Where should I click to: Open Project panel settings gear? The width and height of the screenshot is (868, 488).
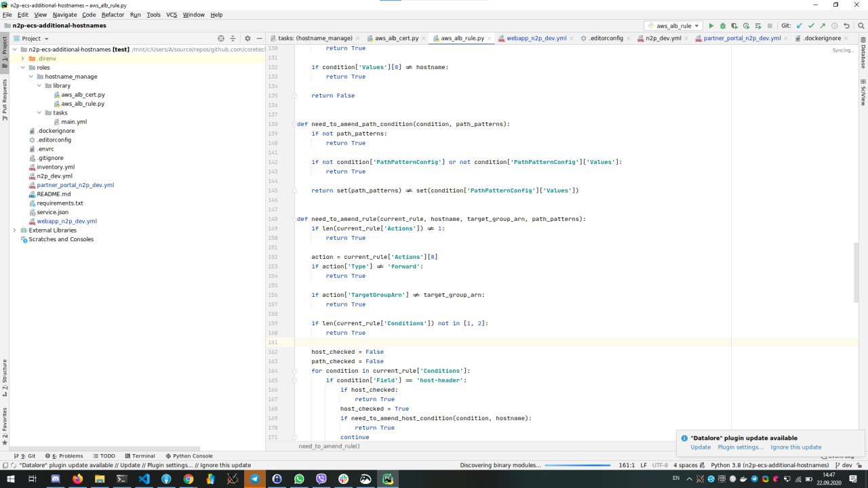(248, 39)
